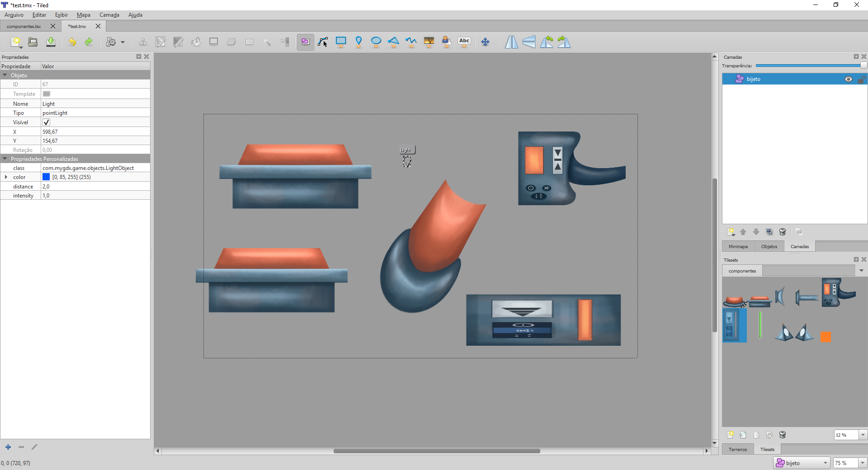
Task: Create a new map file
Action: click(x=16, y=42)
